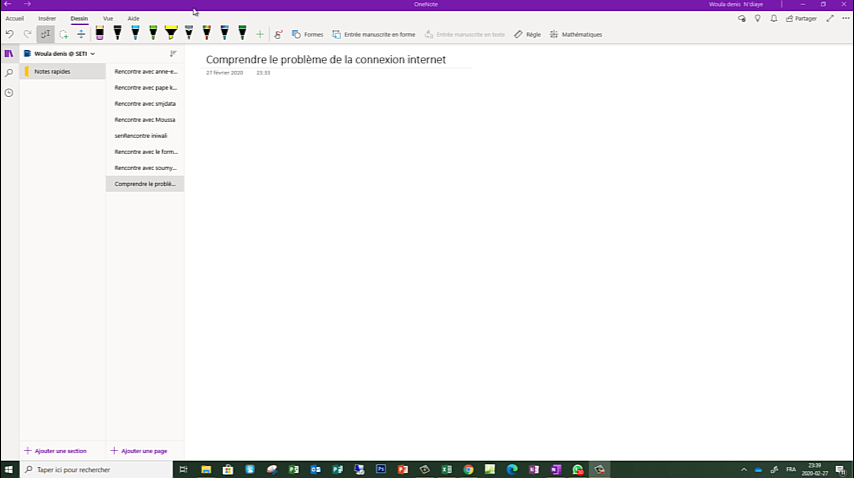
Task: Enter full screen mode with expand arrows
Action: (x=830, y=18)
